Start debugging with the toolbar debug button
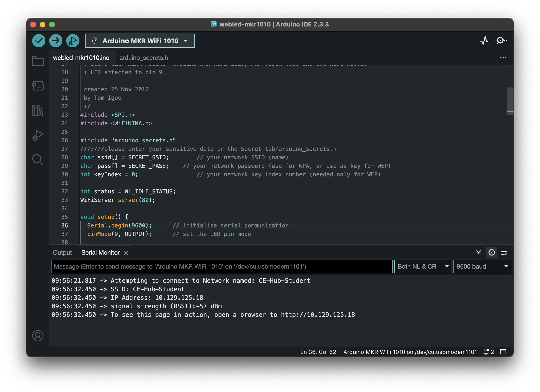Viewport: 540px width, 392px height. [x=73, y=41]
